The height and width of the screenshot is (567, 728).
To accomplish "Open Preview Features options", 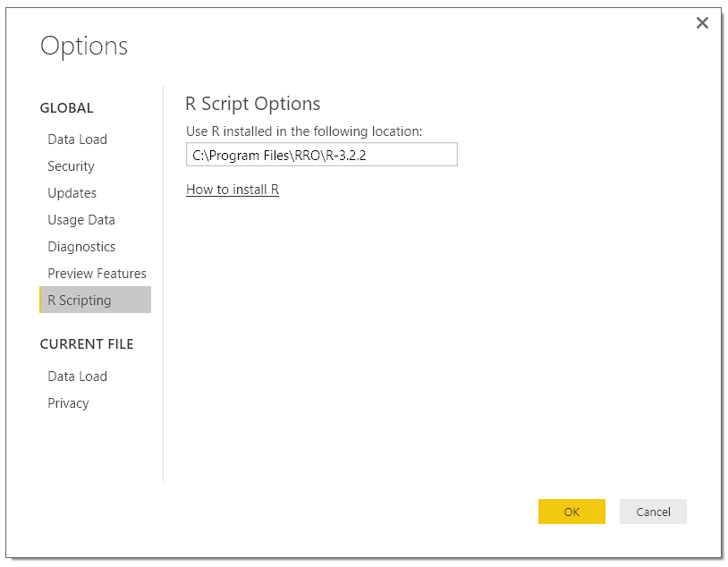I will click(96, 274).
